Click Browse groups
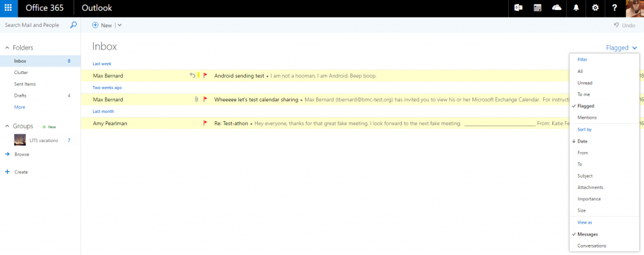Image resolution: width=644 pixels, height=255 pixels. (22, 155)
